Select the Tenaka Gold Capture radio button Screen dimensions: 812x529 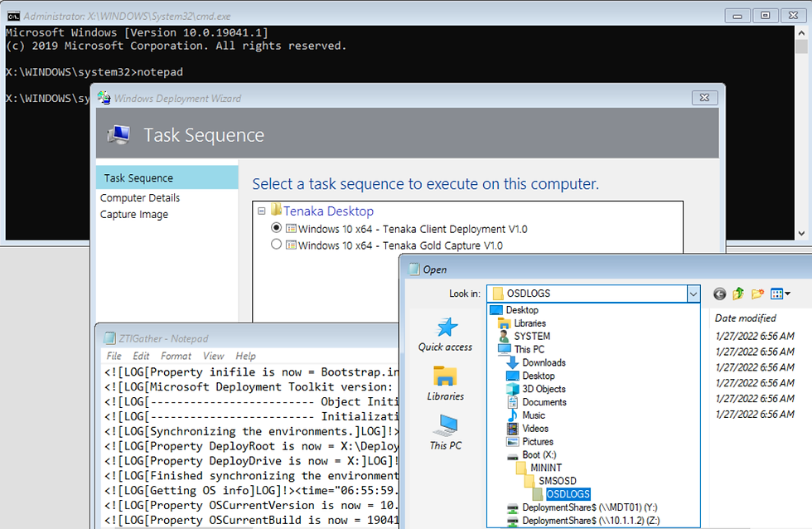click(x=277, y=244)
